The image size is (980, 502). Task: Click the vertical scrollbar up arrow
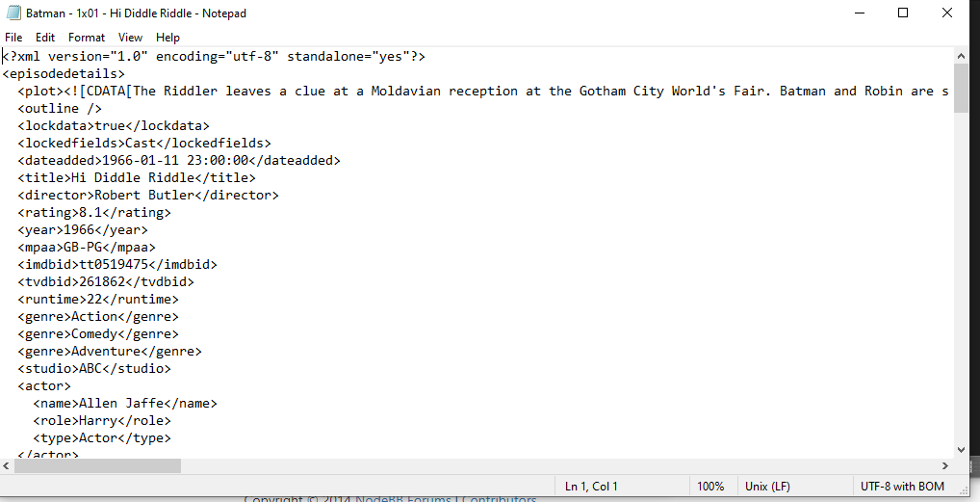coord(962,56)
